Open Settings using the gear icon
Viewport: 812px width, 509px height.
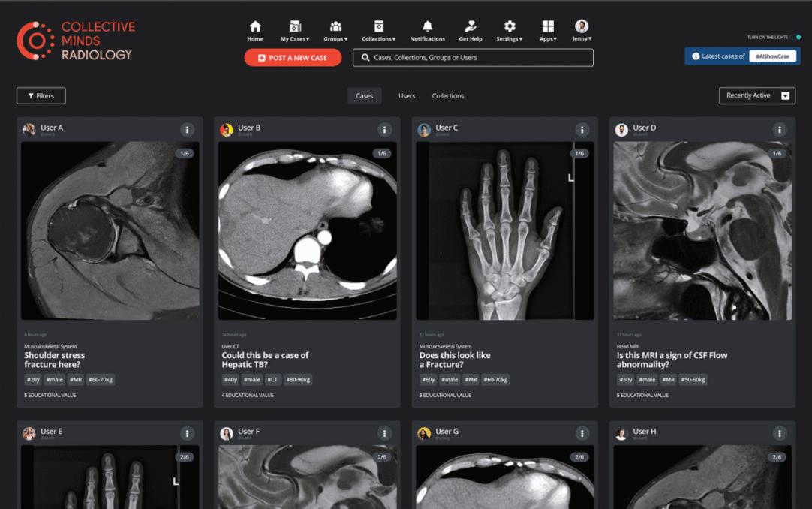[x=510, y=25]
